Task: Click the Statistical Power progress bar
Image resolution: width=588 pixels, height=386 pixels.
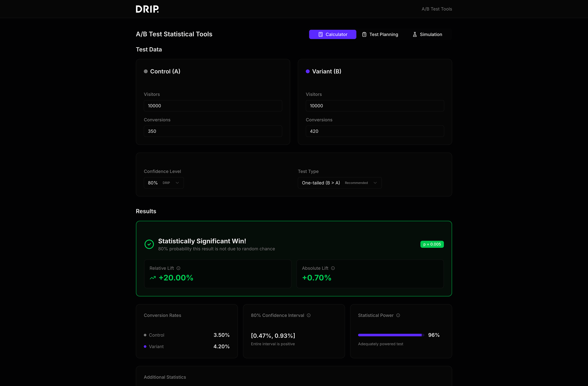Action: point(391,335)
